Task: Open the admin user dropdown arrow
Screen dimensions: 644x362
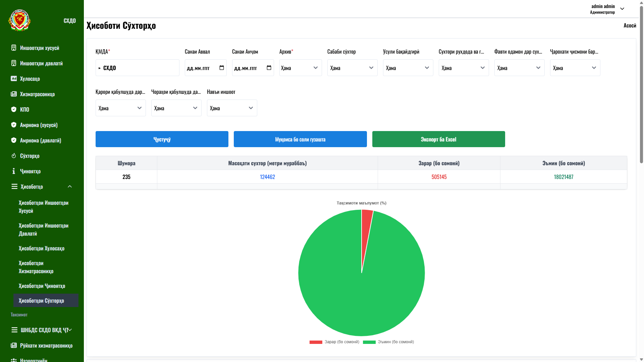Action: click(622, 9)
